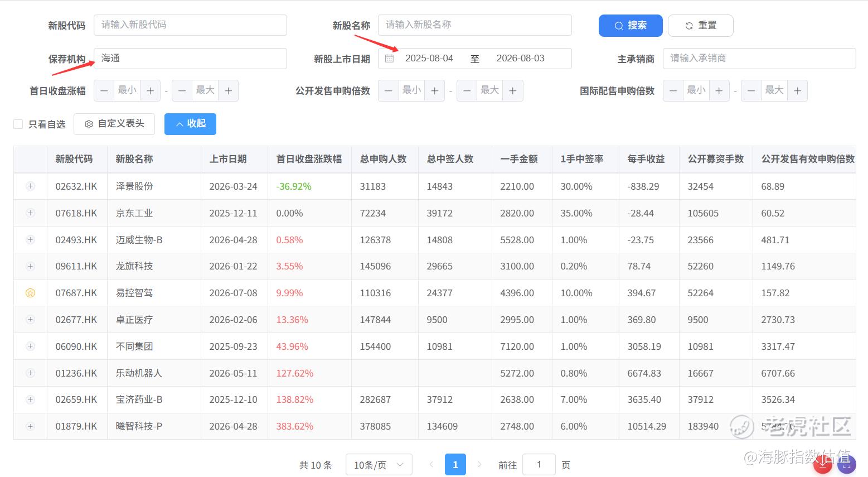Click stock code 07618.HK
The height and width of the screenshot is (477, 868).
coord(76,214)
